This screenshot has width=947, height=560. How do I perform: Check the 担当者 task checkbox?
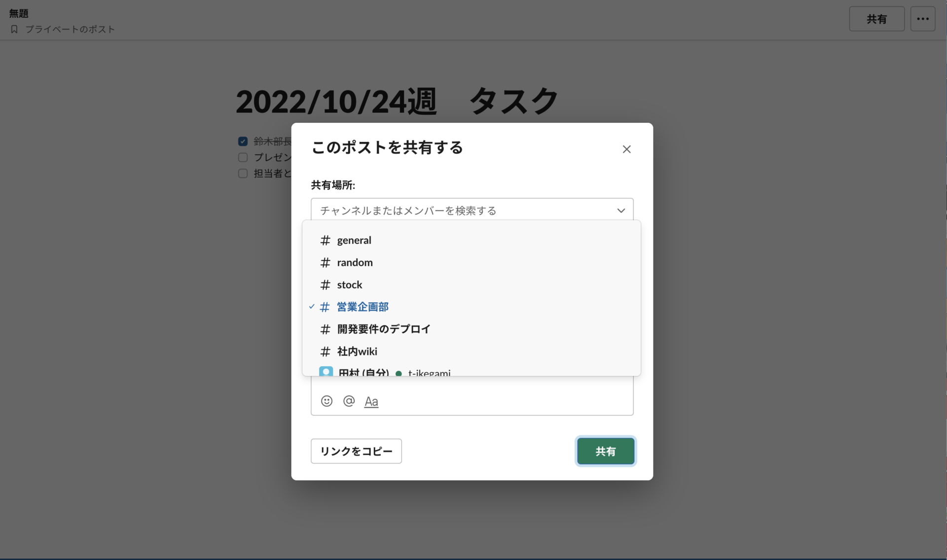[x=243, y=174]
